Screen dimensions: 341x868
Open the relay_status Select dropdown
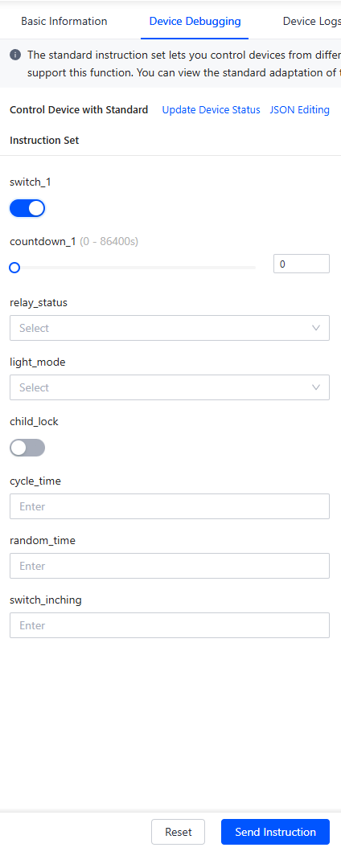point(170,328)
